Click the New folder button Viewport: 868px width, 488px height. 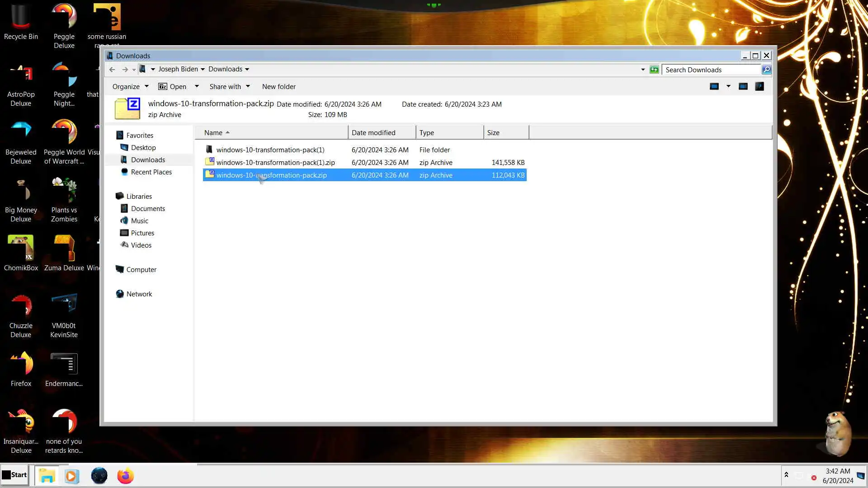pyautogui.click(x=278, y=86)
